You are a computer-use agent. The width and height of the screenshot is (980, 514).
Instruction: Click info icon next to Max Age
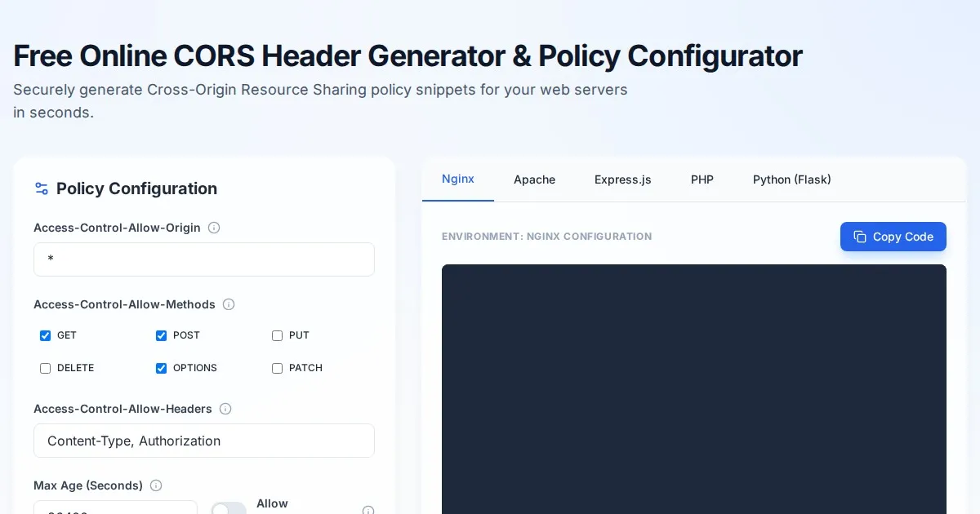(x=156, y=485)
